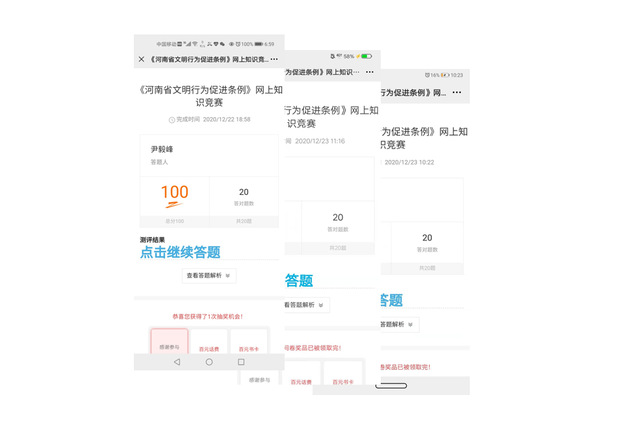Click the orange 100 score

click(x=174, y=194)
